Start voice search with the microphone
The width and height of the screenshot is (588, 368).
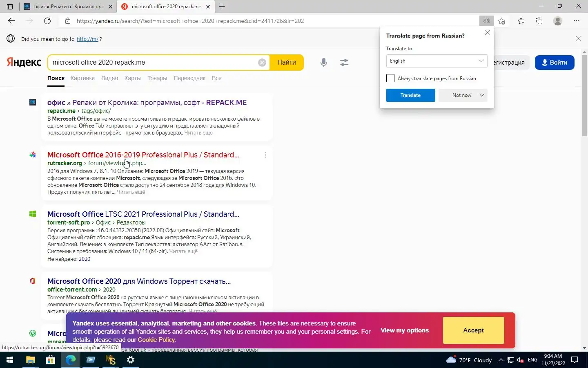click(324, 63)
